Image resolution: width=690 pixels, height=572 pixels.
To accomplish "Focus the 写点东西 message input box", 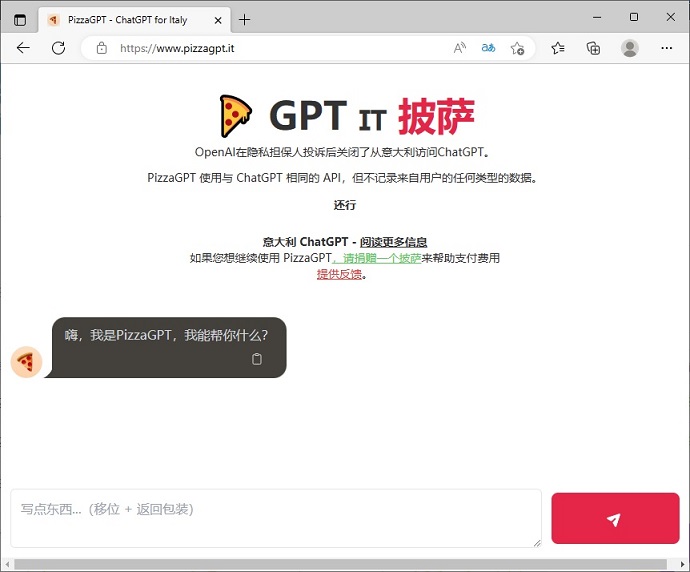I will pos(276,518).
